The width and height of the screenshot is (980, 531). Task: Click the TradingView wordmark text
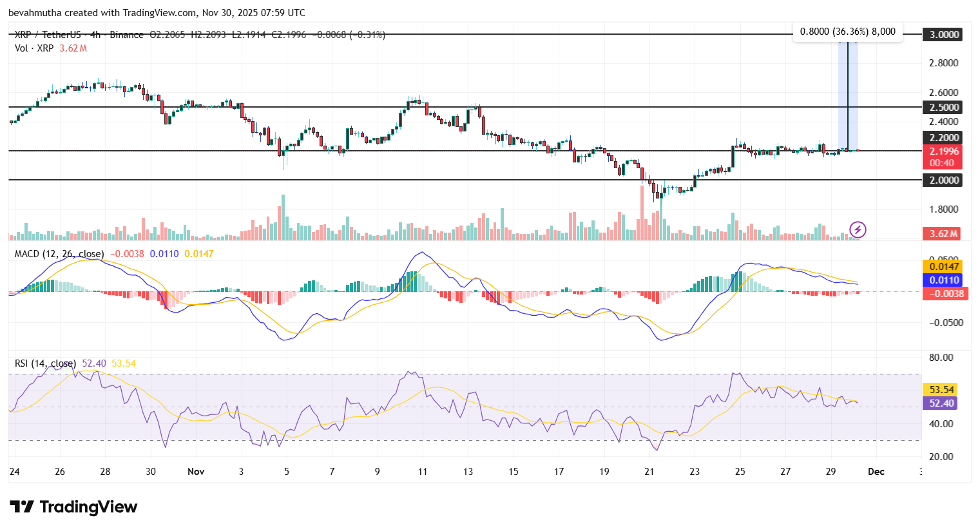88,507
